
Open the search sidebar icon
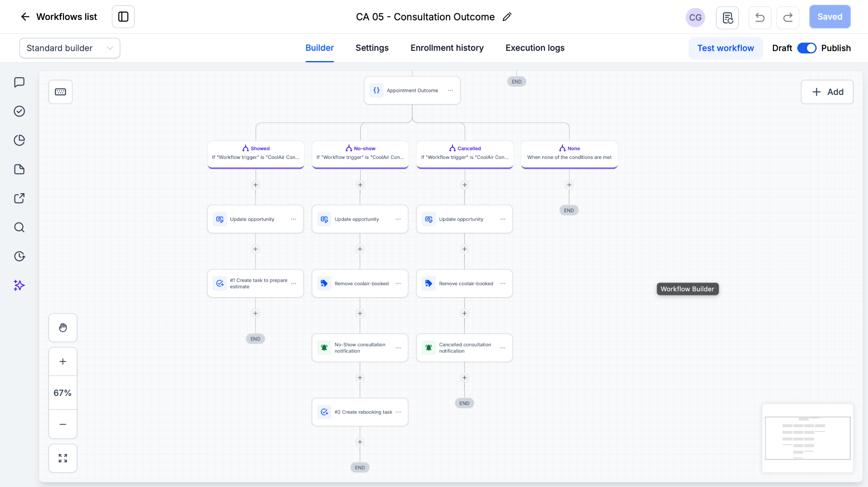(x=19, y=227)
